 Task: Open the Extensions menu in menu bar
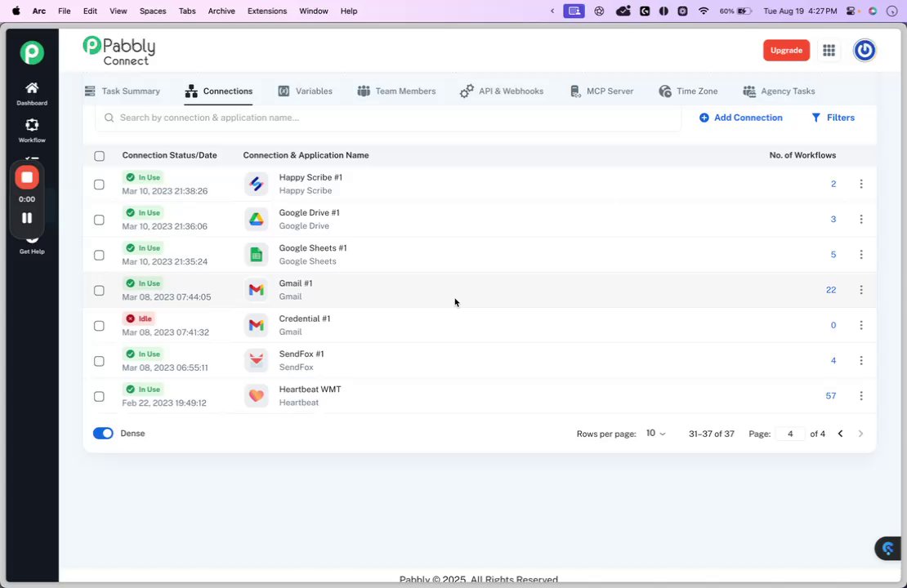pos(266,11)
